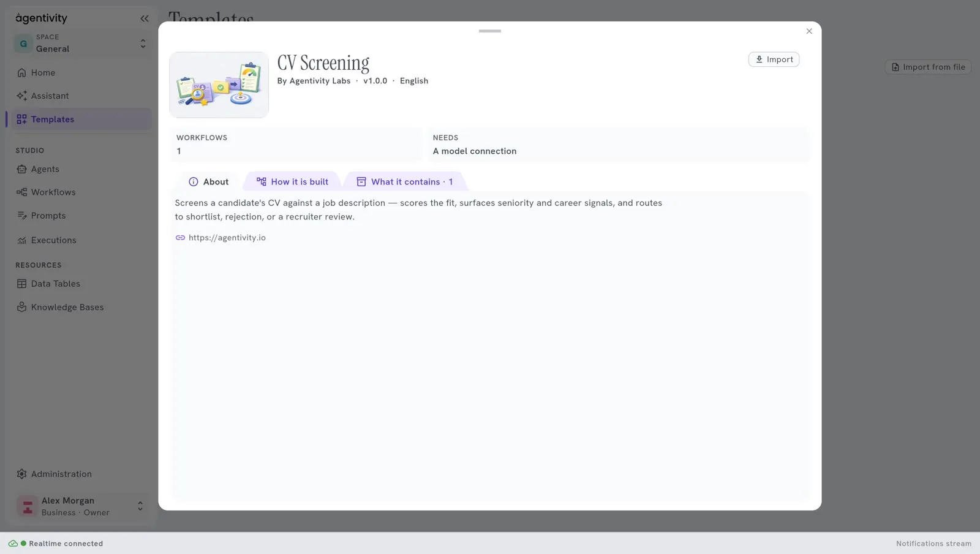Screen dimensions: 980x554
Task: Open the General space switcher
Action: coord(82,44)
